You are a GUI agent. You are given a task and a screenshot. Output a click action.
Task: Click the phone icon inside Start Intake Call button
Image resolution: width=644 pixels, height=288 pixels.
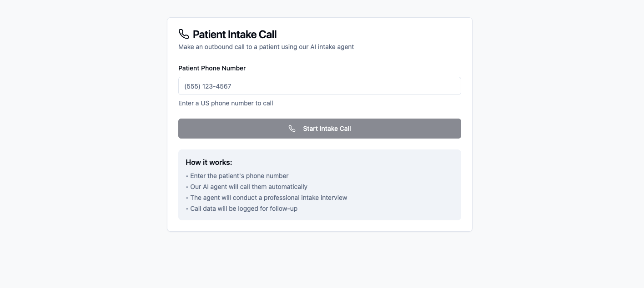point(292,129)
